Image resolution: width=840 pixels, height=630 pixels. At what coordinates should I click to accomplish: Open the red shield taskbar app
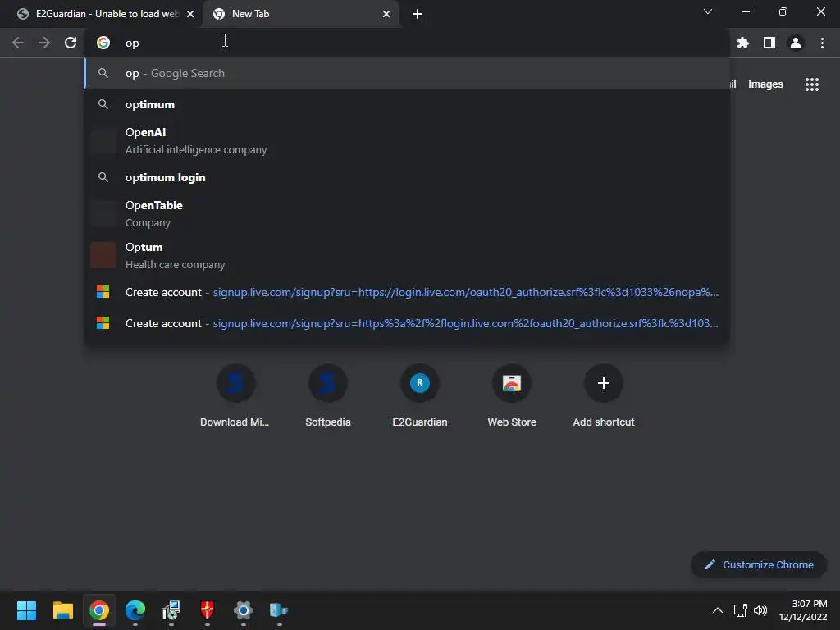[208, 610]
